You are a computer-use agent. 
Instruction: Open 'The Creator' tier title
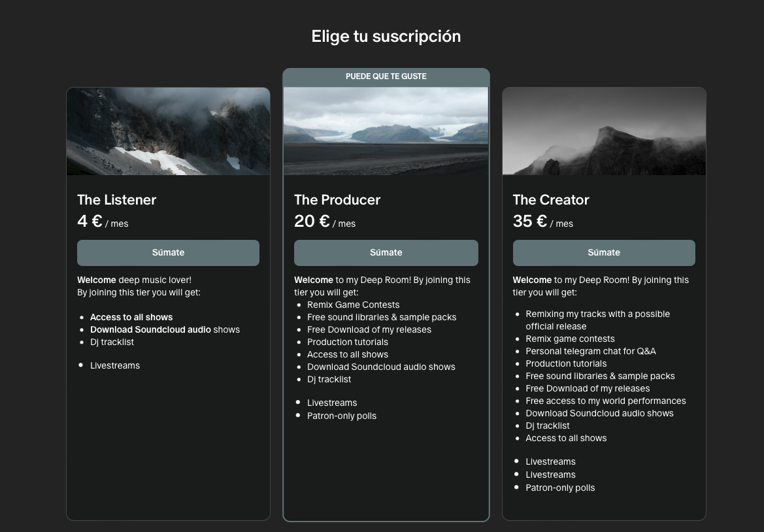(550, 200)
